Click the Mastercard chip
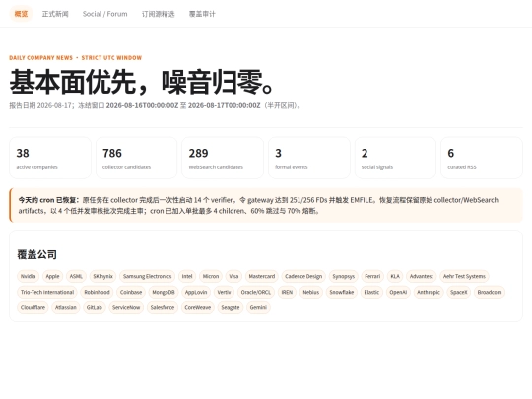The height and width of the screenshot is (399, 532). click(x=262, y=276)
